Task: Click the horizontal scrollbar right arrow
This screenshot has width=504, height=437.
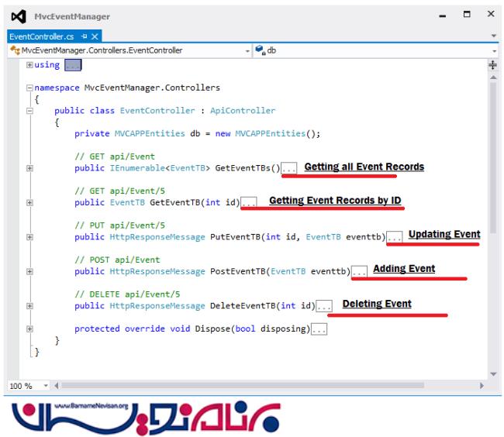Action: coord(482,385)
